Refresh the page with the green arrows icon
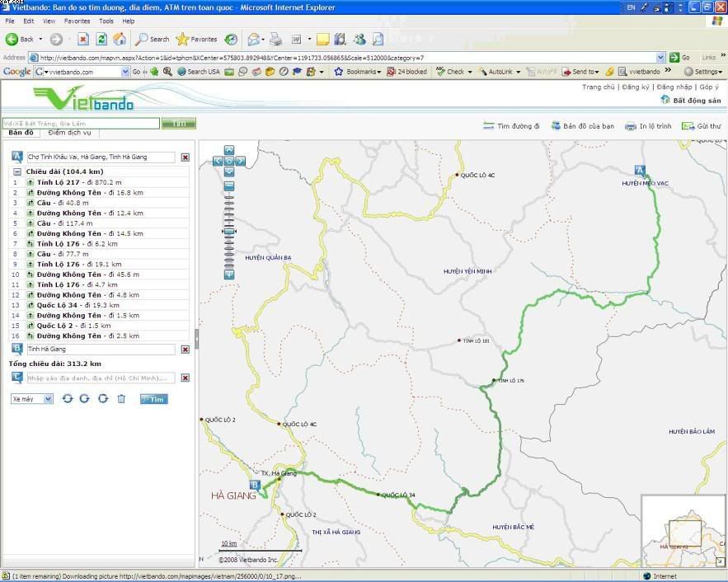728x582 pixels. coord(101,40)
